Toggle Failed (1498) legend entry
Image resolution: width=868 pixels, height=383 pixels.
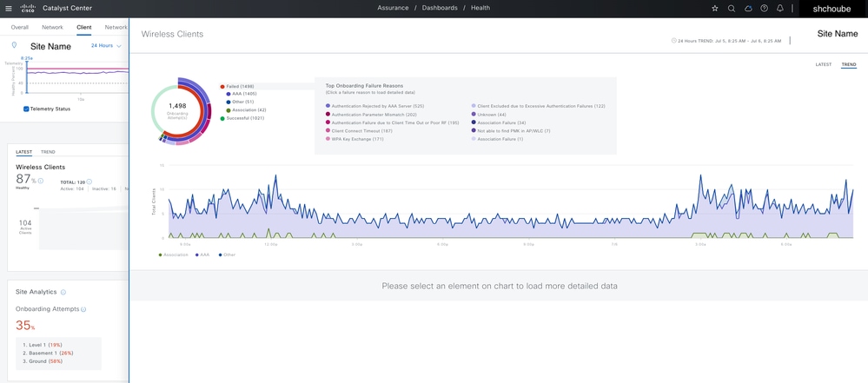237,86
